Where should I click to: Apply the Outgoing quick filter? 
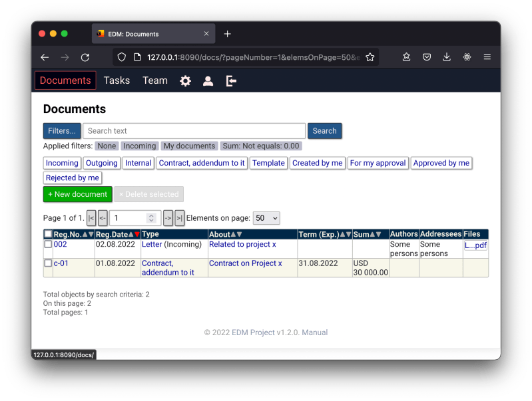click(x=101, y=163)
